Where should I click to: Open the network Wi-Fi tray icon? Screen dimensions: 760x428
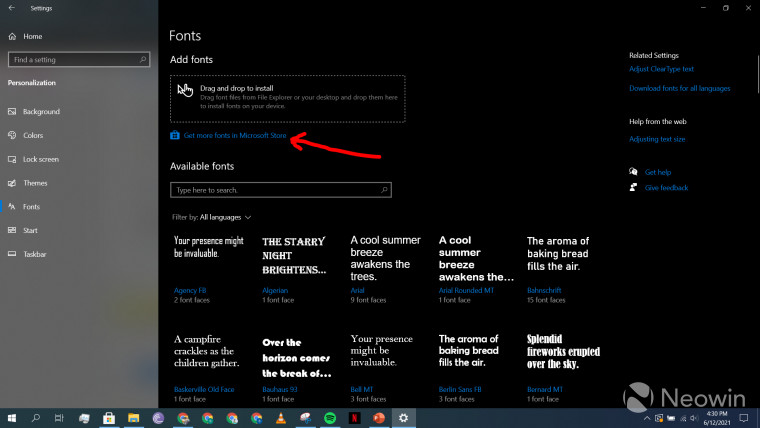(683, 418)
